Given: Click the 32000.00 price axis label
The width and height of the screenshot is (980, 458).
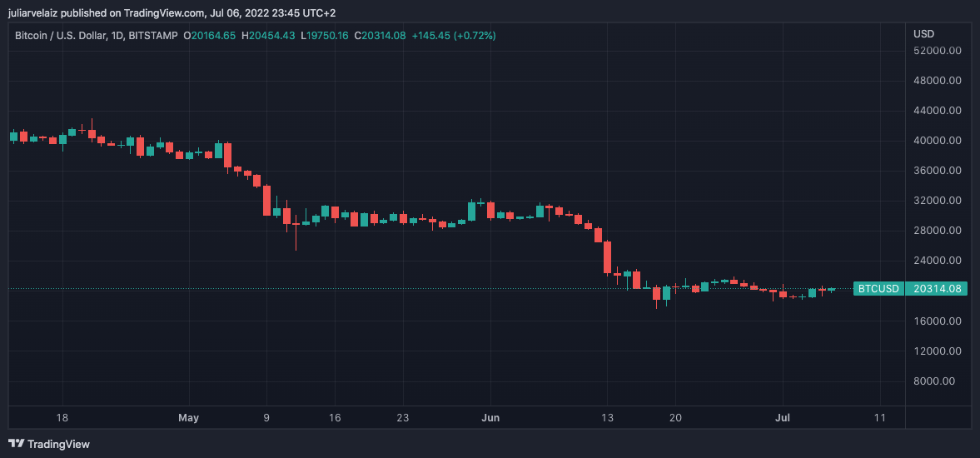Looking at the screenshot, I should 938,201.
